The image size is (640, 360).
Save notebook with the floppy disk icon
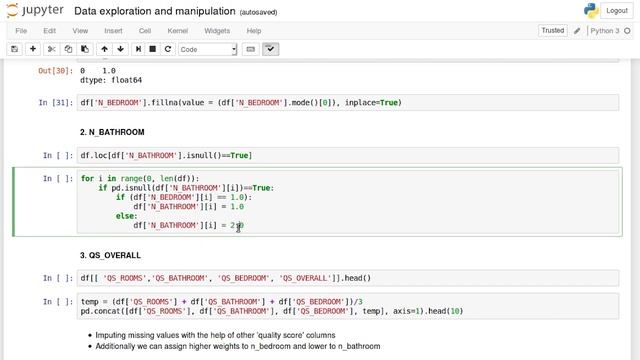(14, 49)
